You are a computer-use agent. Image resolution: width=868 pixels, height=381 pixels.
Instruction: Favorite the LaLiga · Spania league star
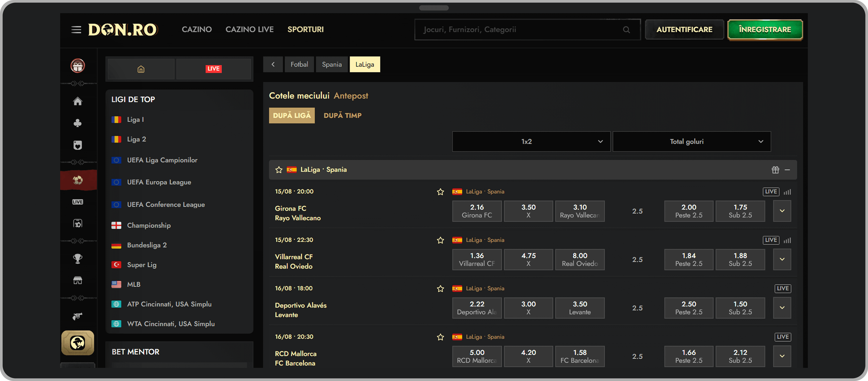coord(279,170)
